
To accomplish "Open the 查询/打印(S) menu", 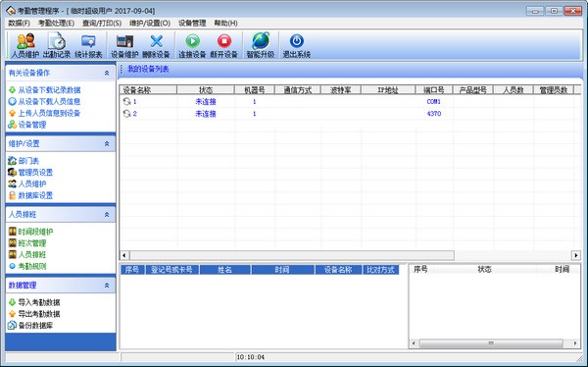I will coord(102,24).
